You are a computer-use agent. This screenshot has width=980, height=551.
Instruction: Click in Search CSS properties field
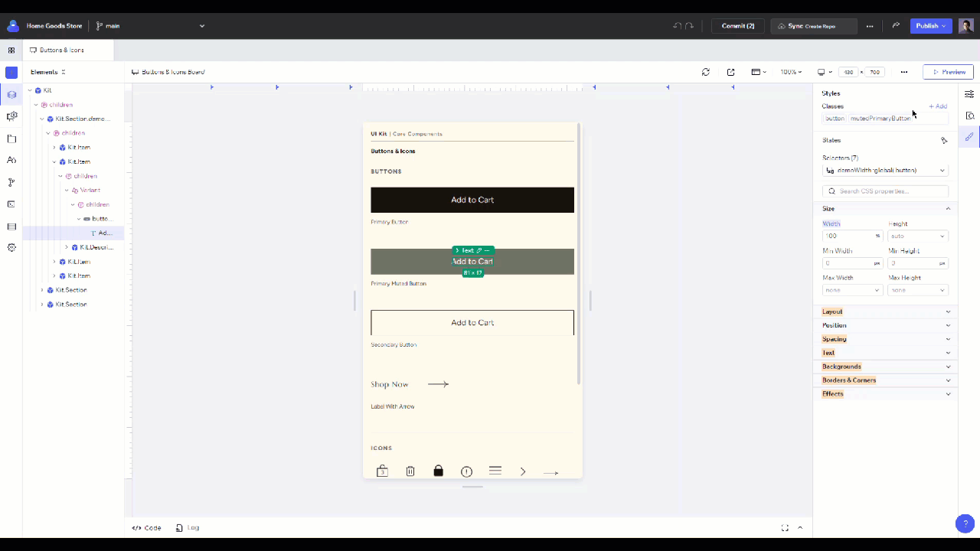[x=885, y=191]
